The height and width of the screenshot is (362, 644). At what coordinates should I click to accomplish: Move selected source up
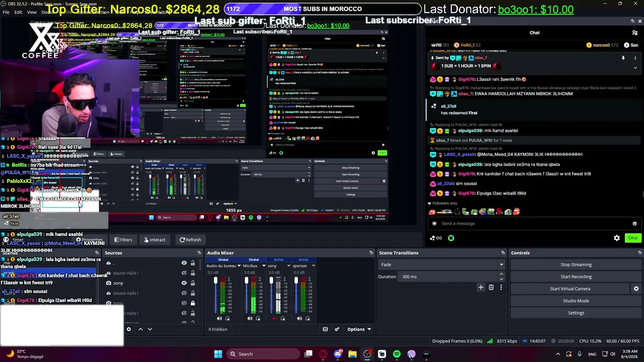(x=140, y=329)
